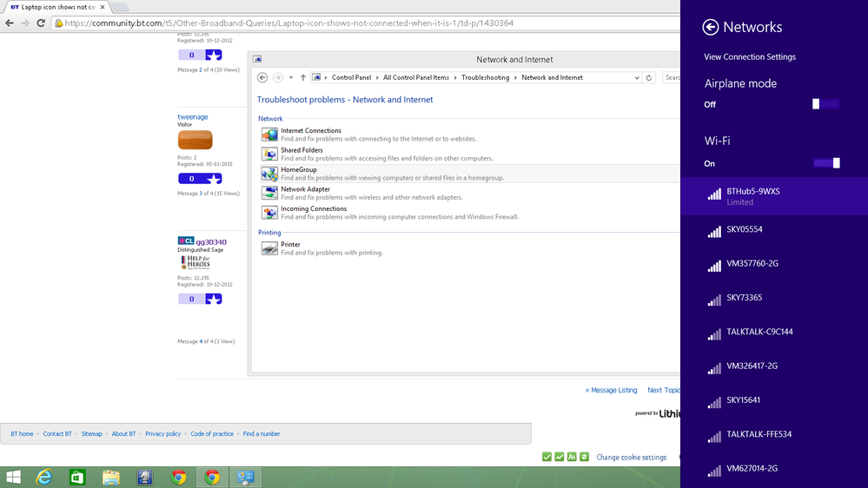
Task: Click Internet Connections icon
Action: [269, 135]
